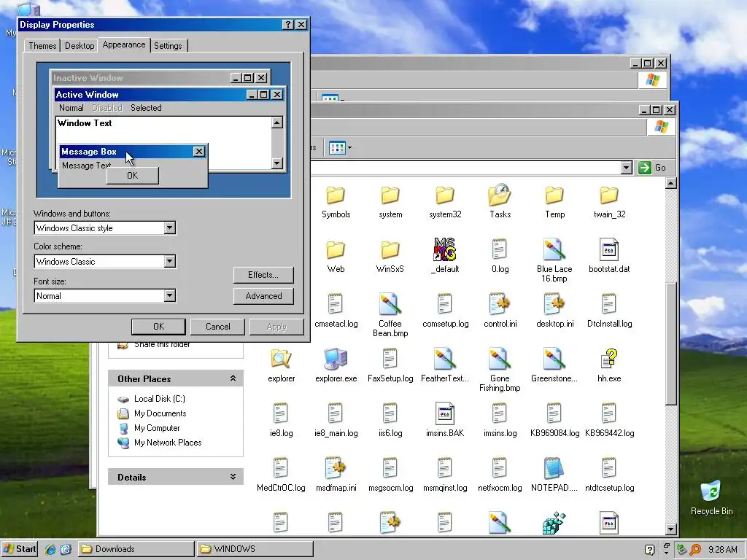Select the Coffee Bean.bmp icon
747x560 pixels.
pyautogui.click(x=390, y=304)
